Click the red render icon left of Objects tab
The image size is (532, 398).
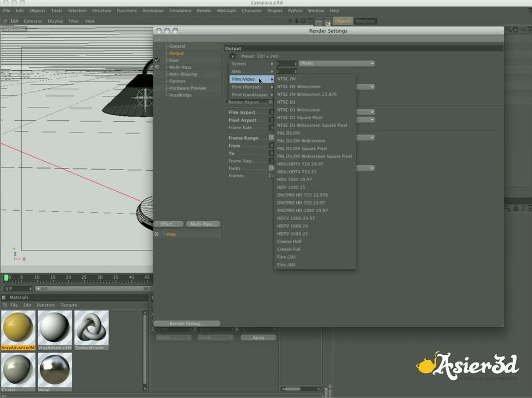click(327, 23)
